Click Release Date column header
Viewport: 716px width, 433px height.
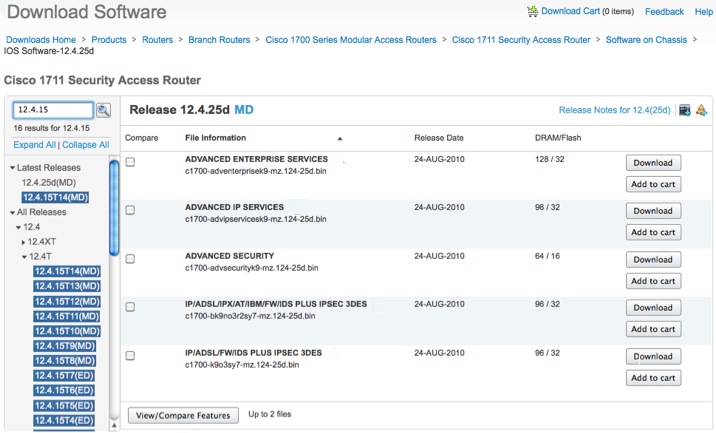tap(439, 138)
